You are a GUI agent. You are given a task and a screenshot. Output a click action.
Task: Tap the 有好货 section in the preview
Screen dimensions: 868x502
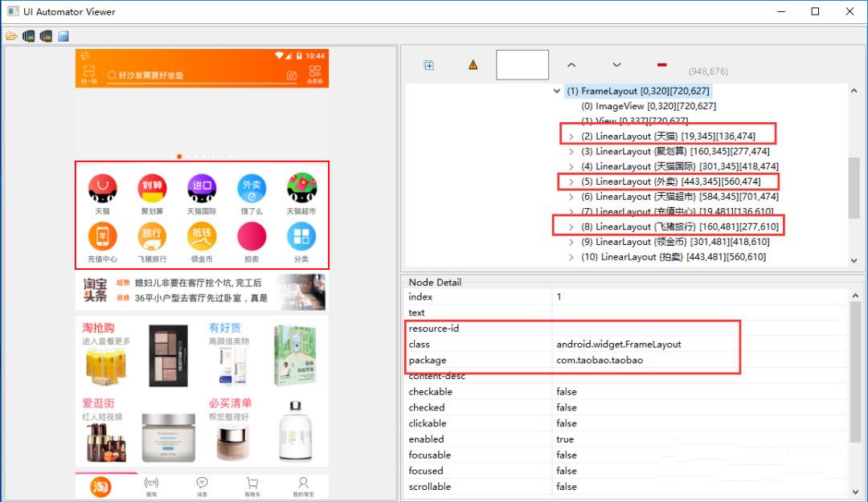pyautogui.click(x=264, y=353)
